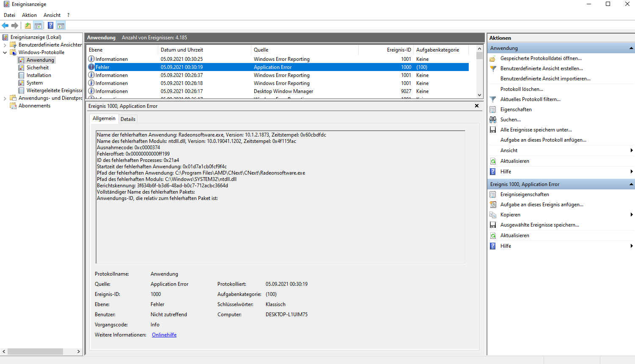Select the Anwendung log in tree

tap(40, 60)
